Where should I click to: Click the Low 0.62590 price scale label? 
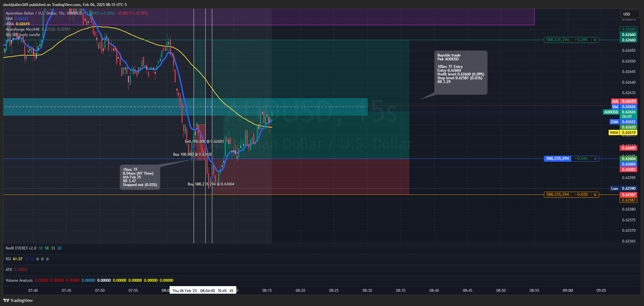coord(623,189)
